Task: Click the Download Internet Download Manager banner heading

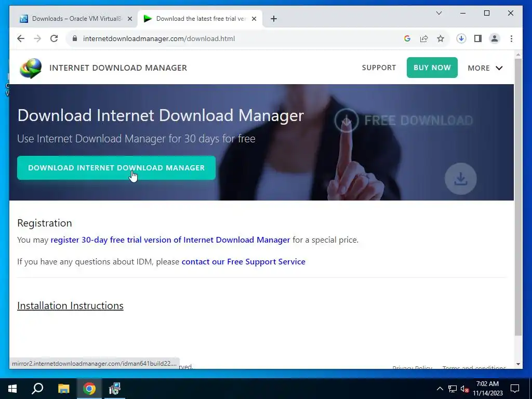Action: pyautogui.click(x=161, y=115)
